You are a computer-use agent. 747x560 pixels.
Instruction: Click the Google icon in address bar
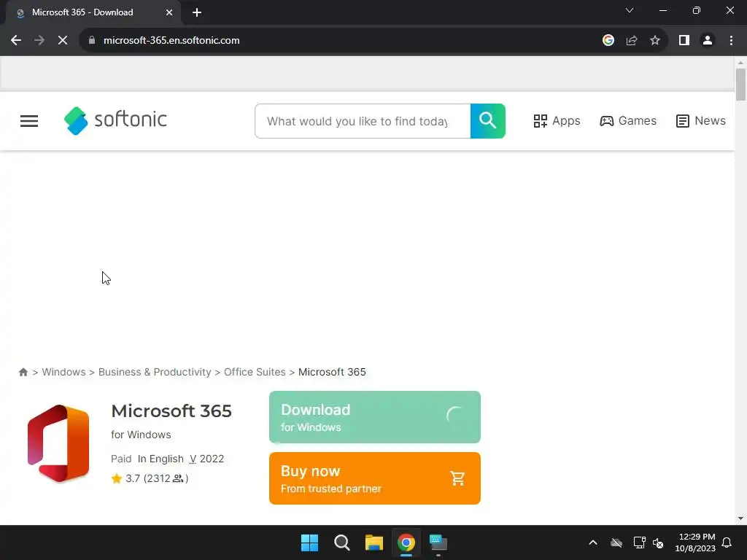(x=608, y=41)
